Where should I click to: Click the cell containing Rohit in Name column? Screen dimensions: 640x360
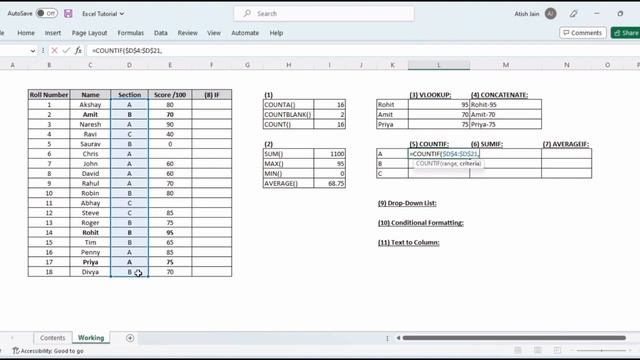coord(90,233)
